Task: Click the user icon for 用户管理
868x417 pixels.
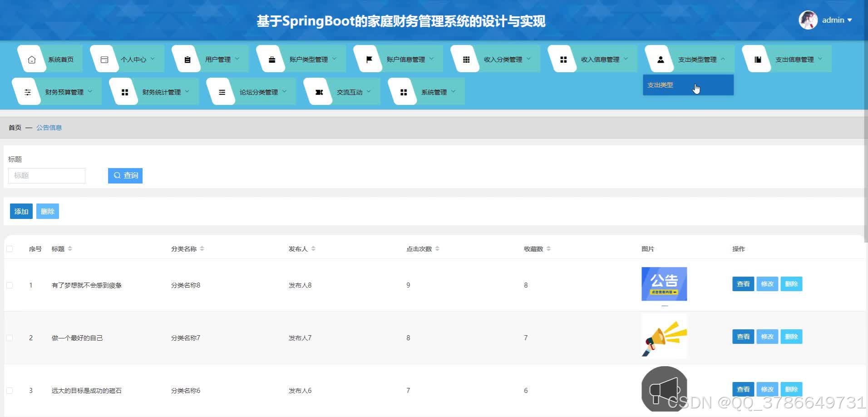Action: 187,58
